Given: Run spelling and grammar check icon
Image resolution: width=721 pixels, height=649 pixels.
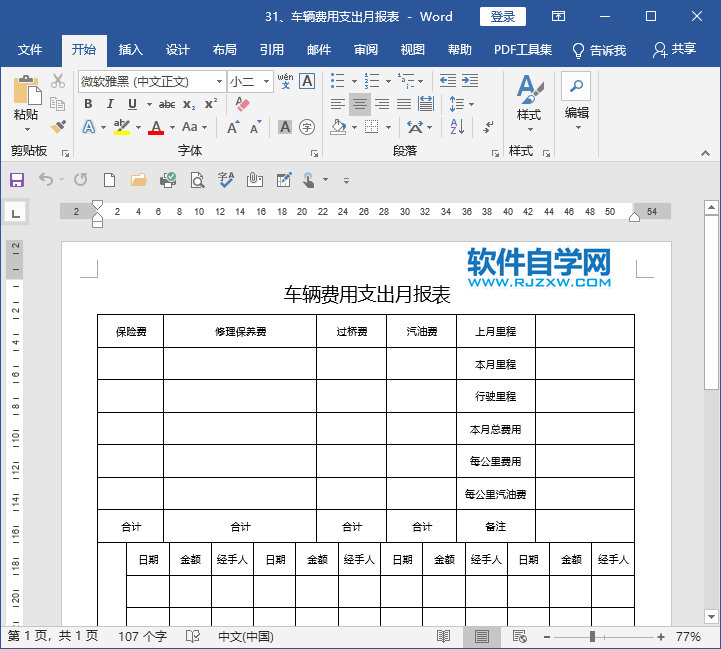Looking at the screenshot, I should 226,180.
